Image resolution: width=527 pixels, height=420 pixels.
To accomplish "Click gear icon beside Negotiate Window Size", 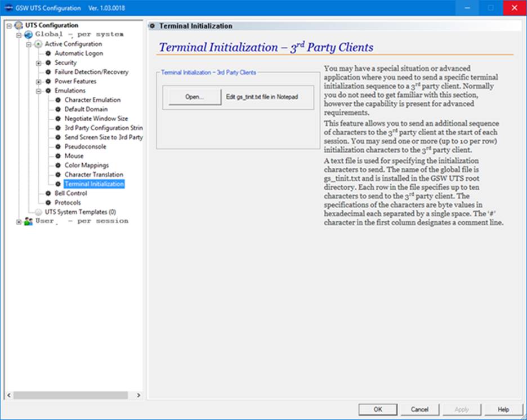I will (58, 119).
